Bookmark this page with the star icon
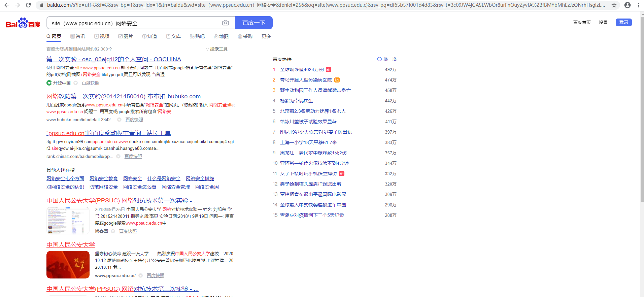The height and width of the screenshot is (297, 644). pyautogui.click(x=614, y=5)
